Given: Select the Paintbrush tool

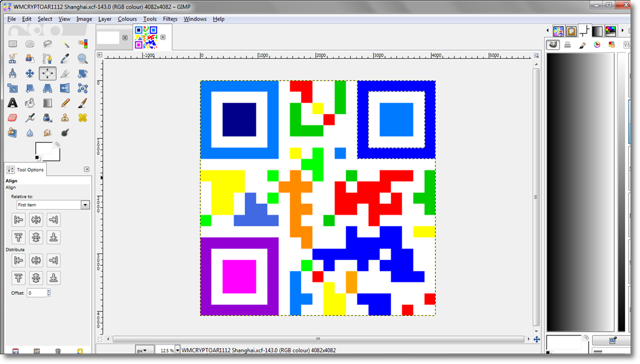Looking at the screenshot, I should pos(82,103).
